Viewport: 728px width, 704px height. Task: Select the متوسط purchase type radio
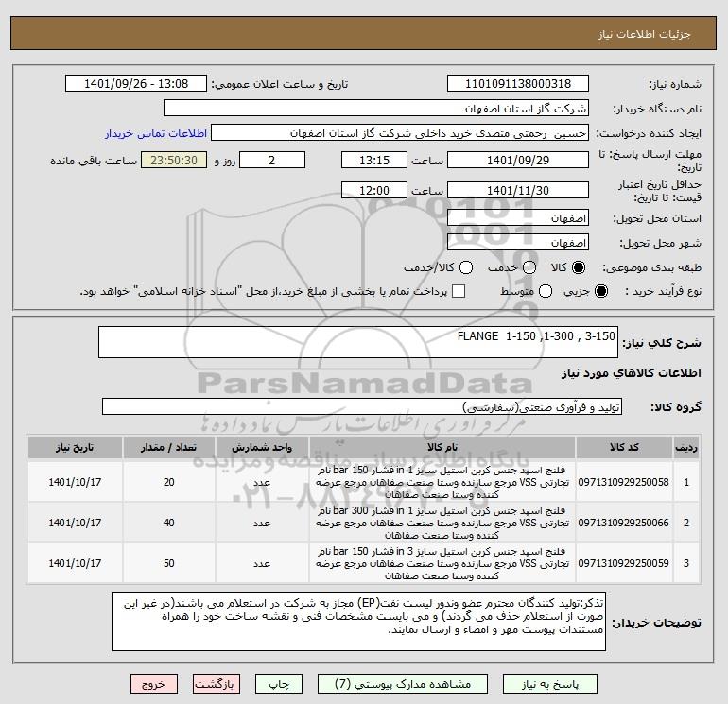click(546, 291)
